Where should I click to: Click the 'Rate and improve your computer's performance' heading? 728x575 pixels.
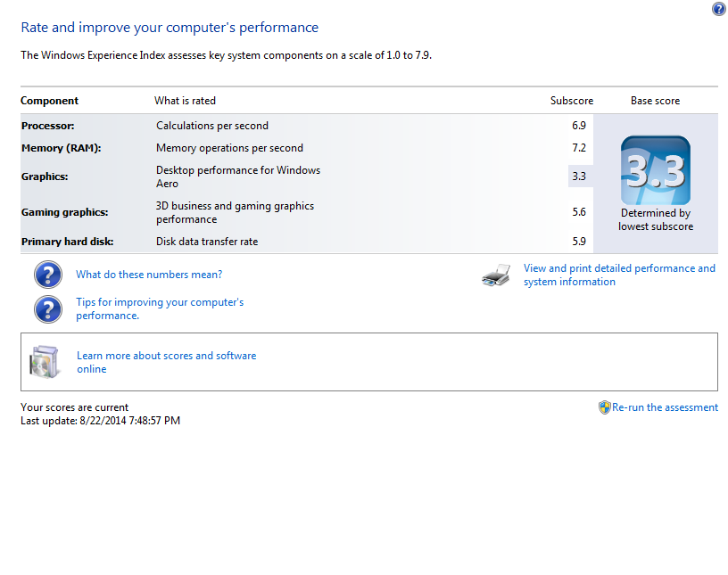click(x=170, y=28)
